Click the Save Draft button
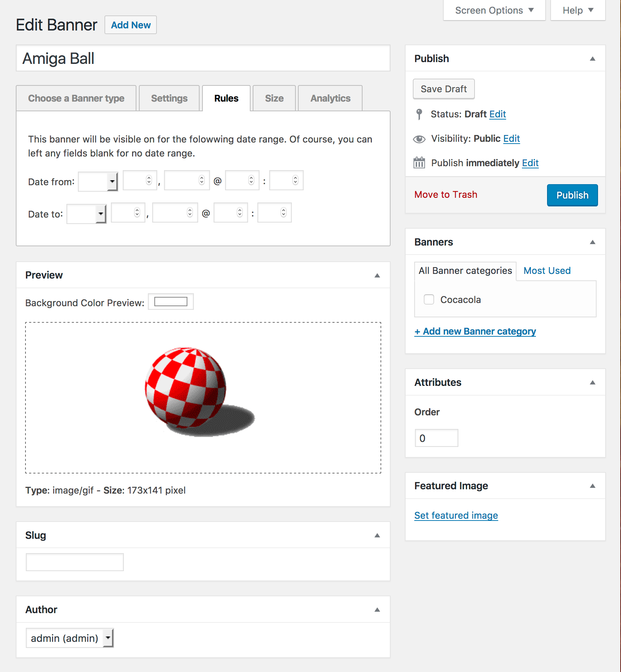The width and height of the screenshot is (621, 672). pyautogui.click(x=444, y=89)
